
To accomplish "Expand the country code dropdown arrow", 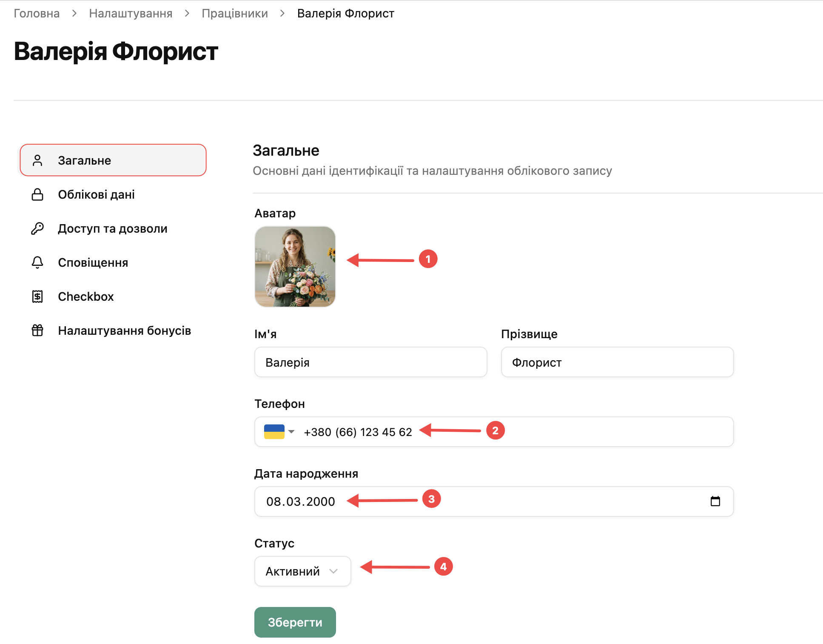I will point(291,432).
